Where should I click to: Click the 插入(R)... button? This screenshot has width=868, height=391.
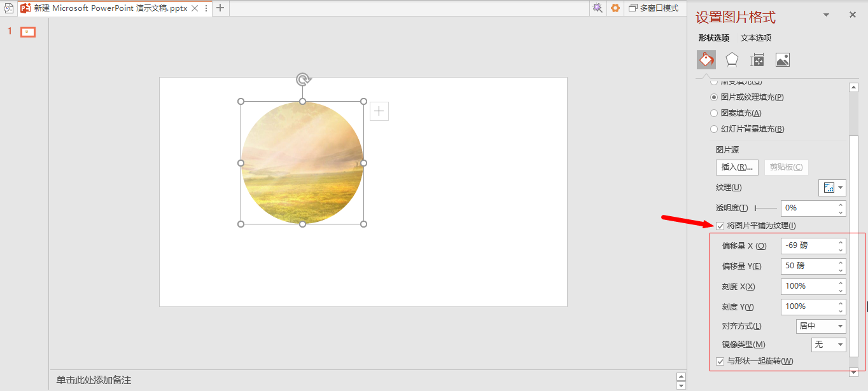tap(737, 167)
